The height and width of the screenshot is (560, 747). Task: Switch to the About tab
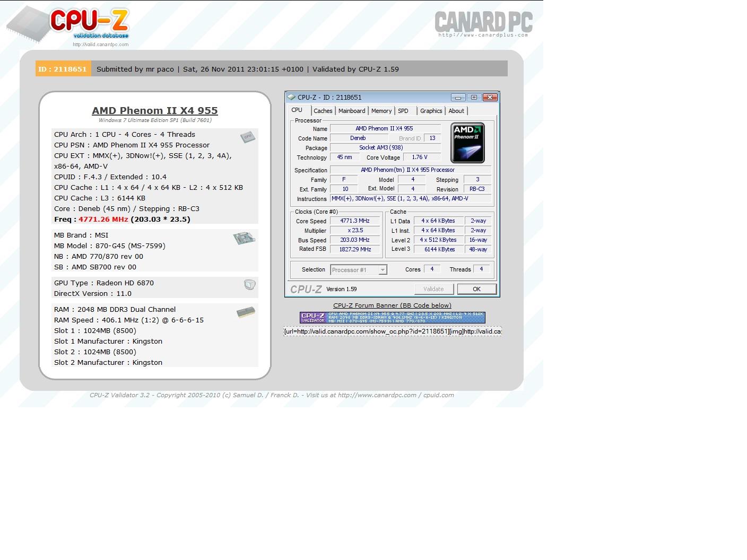(456, 111)
